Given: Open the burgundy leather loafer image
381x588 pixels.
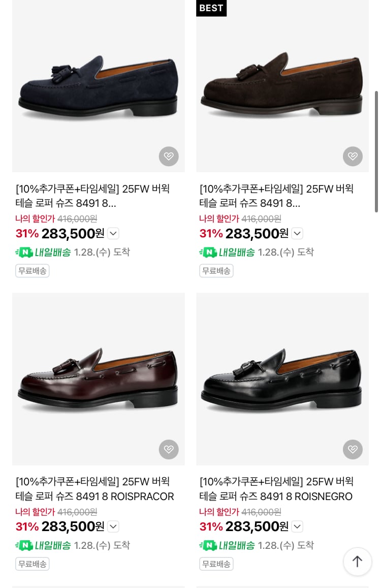Looking at the screenshot, I should 99,379.
